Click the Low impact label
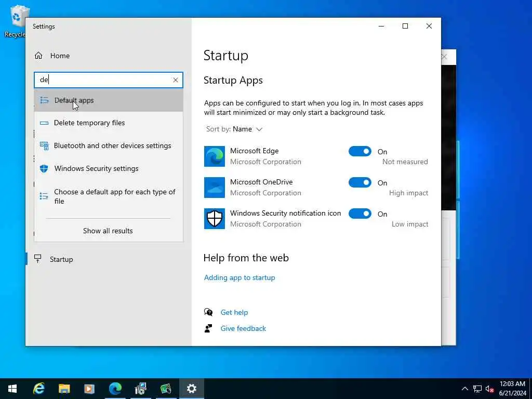 (410, 224)
